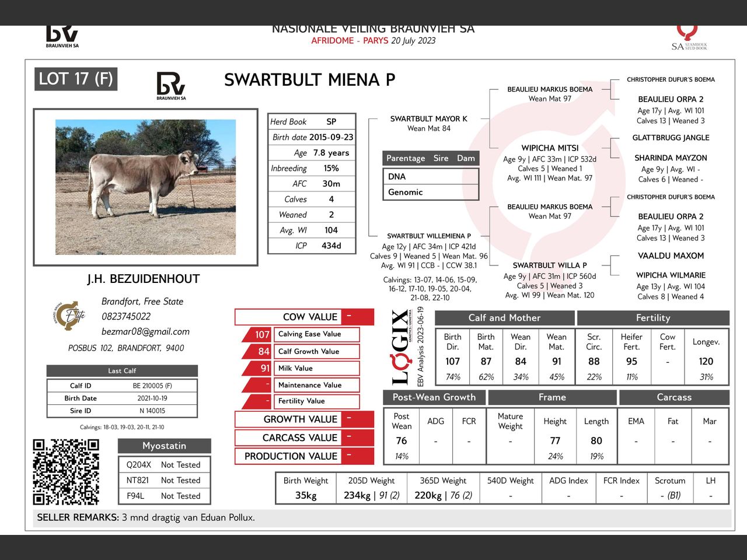This screenshot has height=560, width=747.
Task: Click the Frame section header
Action: (552, 397)
